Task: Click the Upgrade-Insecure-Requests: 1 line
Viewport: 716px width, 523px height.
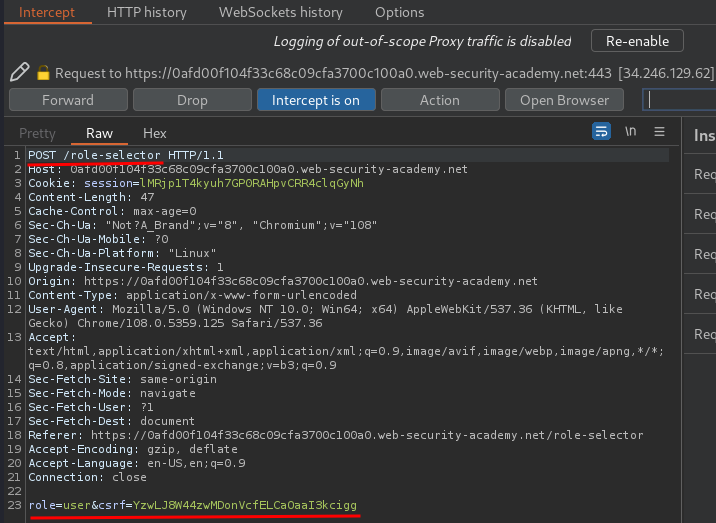Action: pyautogui.click(x=126, y=267)
